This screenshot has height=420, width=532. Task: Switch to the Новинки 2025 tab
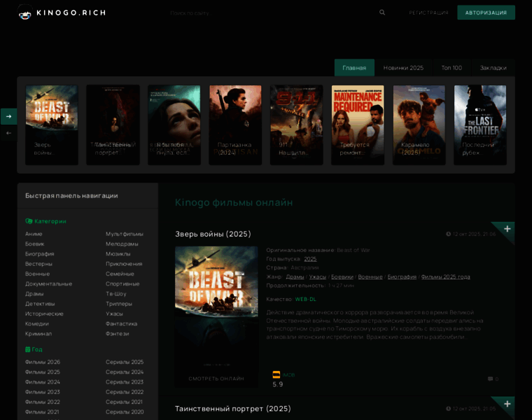pos(403,68)
